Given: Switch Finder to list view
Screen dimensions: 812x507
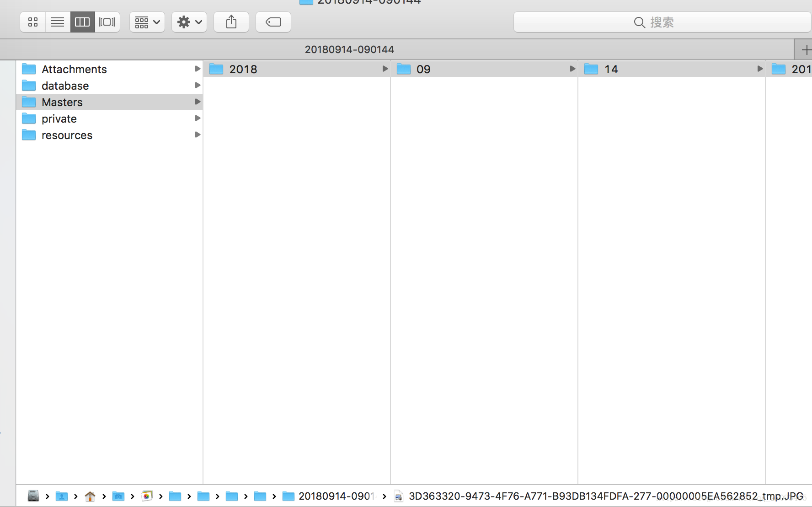Looking at the screenshot, I should 58,22.
